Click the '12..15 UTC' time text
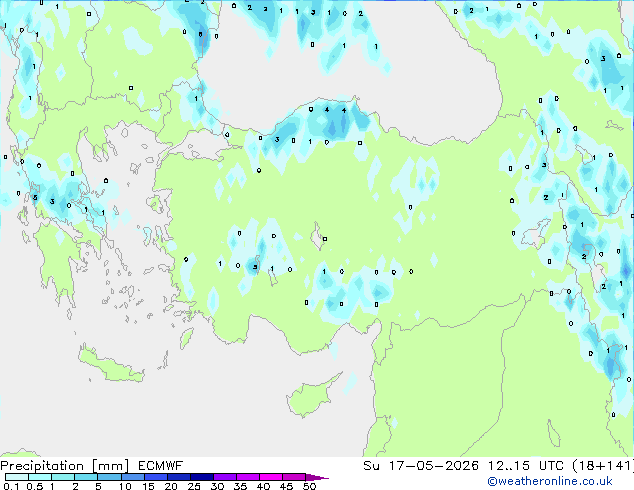634x490 pixels. [526, 466]
